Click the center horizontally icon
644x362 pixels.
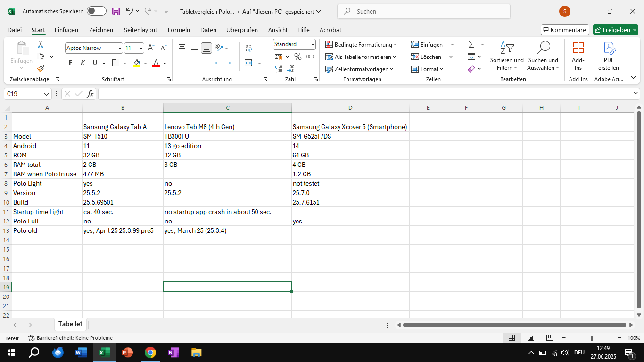tap(194, 63)
